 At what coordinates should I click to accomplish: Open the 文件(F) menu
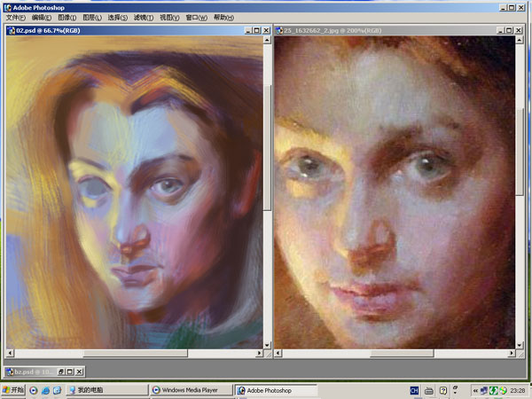(x=16, y=18)
